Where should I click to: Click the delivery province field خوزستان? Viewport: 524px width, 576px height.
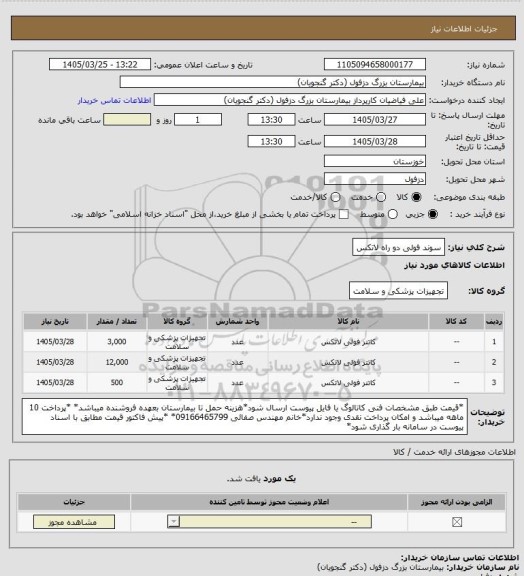[x=375, y=161]
